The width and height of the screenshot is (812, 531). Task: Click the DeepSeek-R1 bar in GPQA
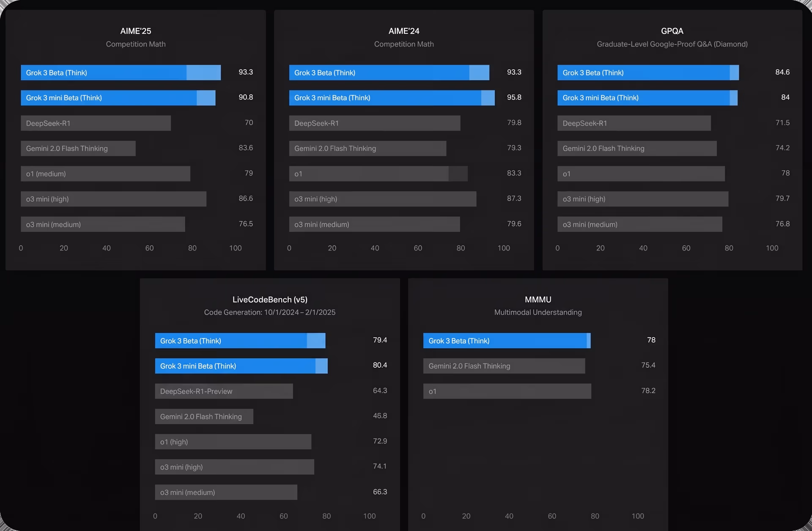coord(634,123)
